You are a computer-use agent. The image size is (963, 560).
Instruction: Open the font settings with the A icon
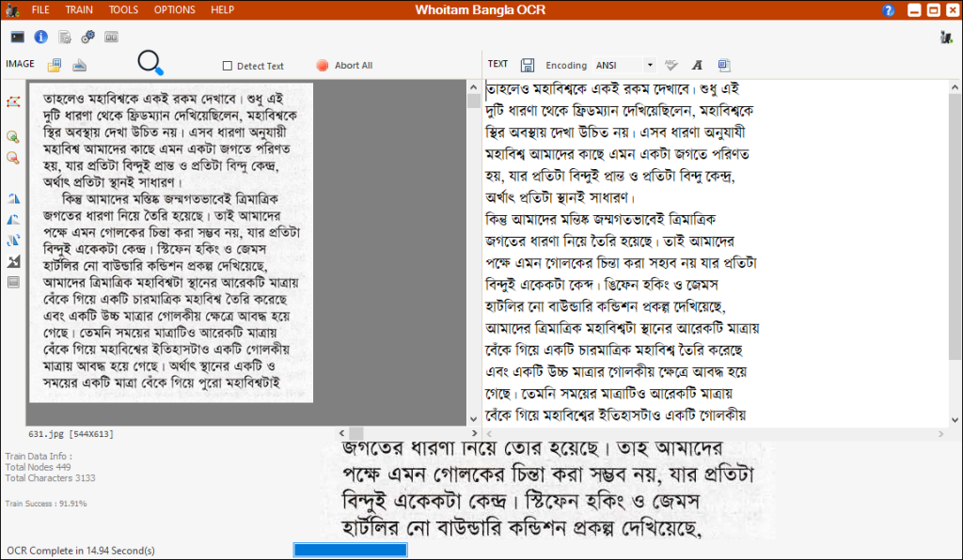(697, 65)
